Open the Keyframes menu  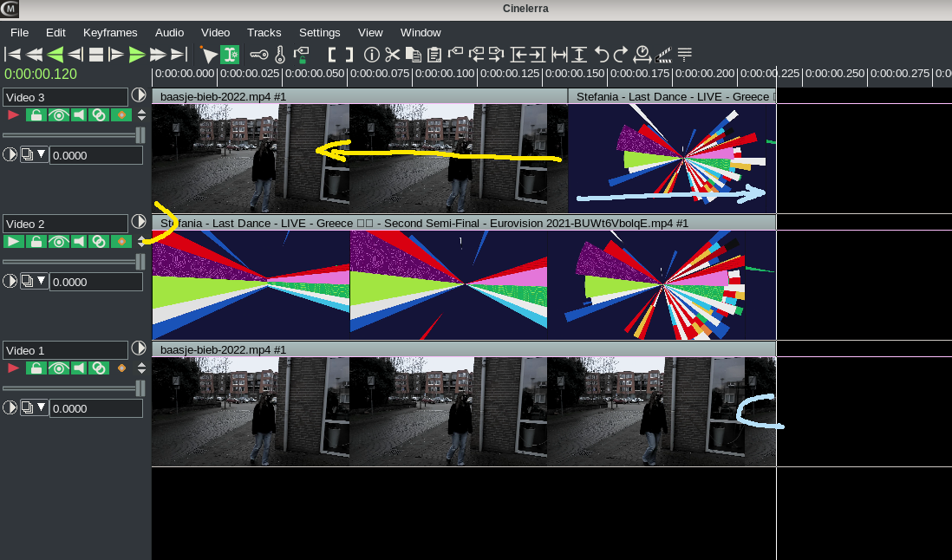[x=110, y=32]
